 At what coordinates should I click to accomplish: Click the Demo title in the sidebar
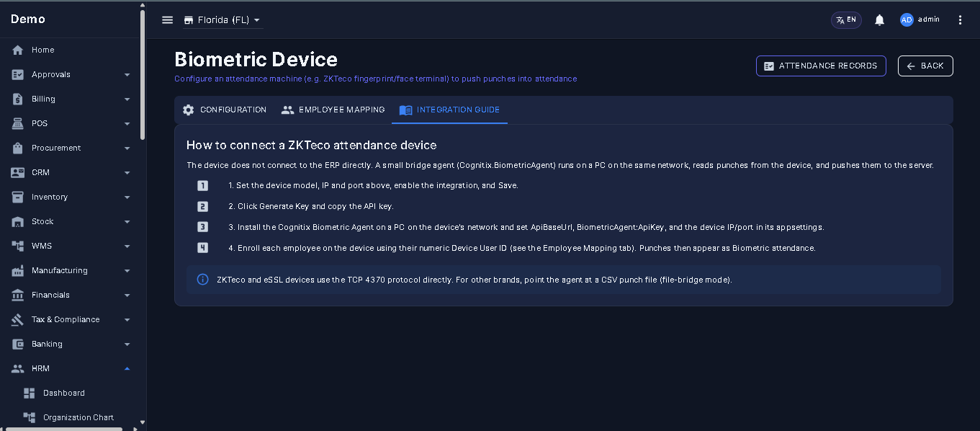click(x=28, y=19)
